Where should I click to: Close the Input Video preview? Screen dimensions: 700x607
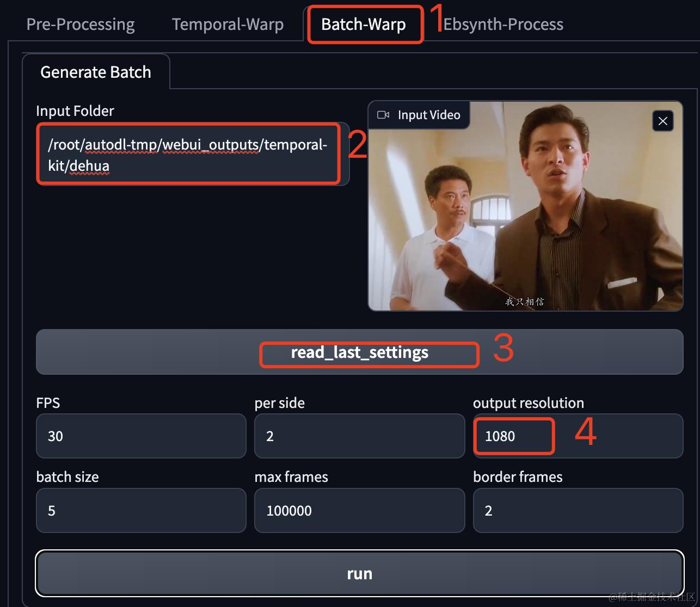click(662, 121)
